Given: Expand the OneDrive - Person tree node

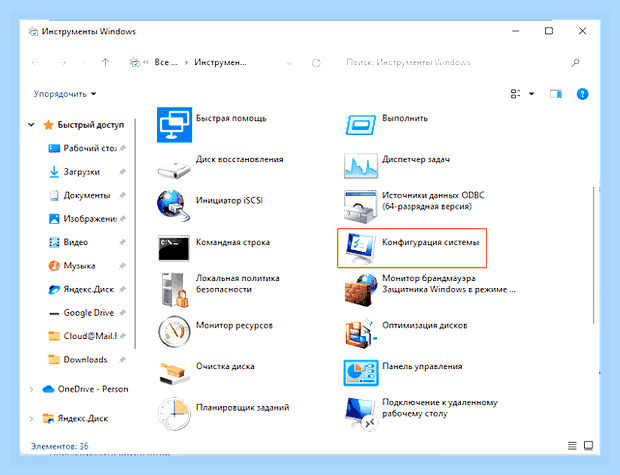Looking at the screenshot, I should pos(31,389).
